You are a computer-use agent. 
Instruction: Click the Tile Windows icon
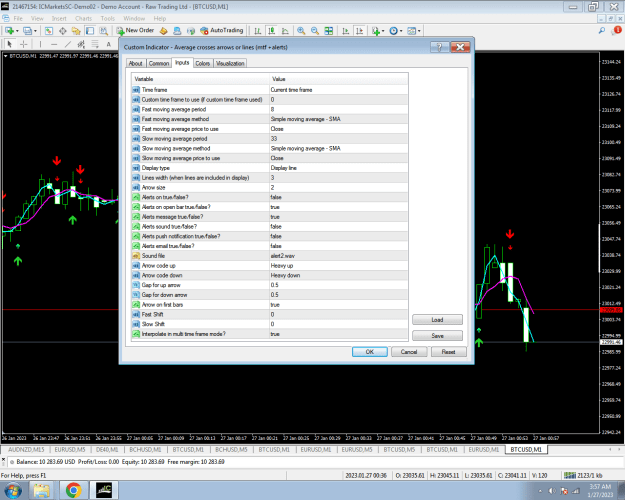pyautogui.click(x=328, y=31)
